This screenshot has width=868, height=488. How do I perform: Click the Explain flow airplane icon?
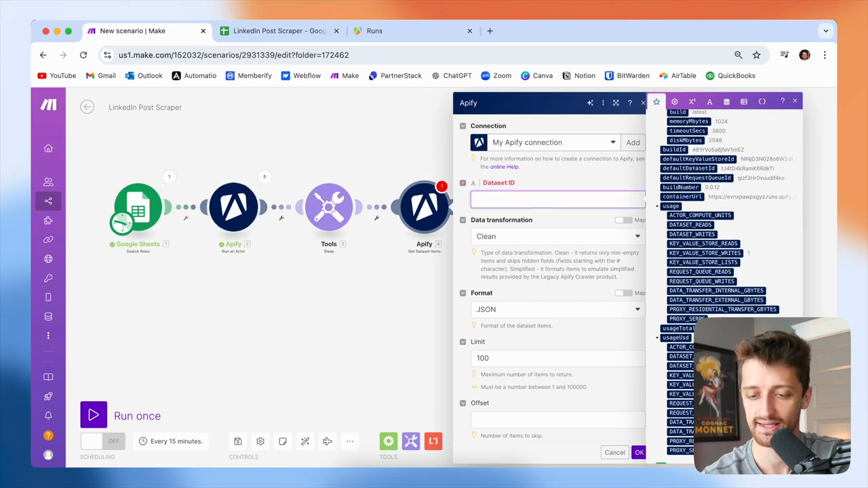coord(328,441)
